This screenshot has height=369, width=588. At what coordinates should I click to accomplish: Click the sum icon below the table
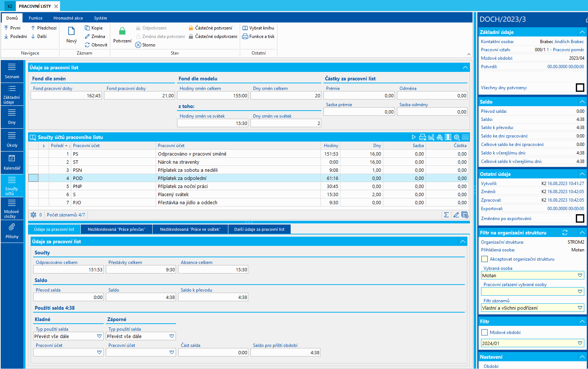point(446,215)
